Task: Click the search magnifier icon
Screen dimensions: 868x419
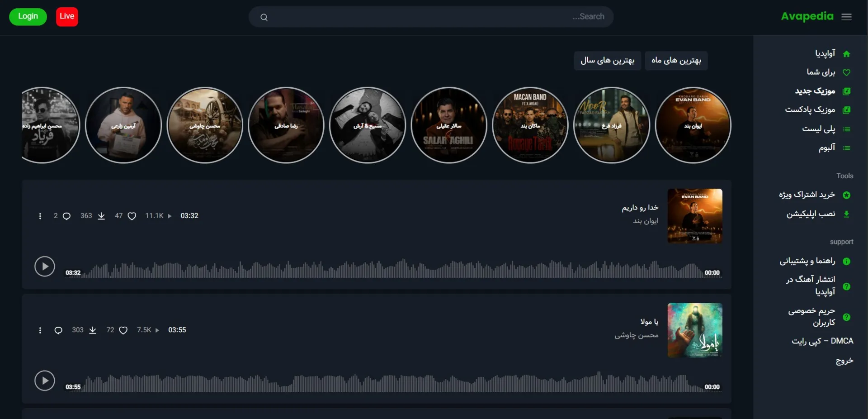Action: [264, 17]
